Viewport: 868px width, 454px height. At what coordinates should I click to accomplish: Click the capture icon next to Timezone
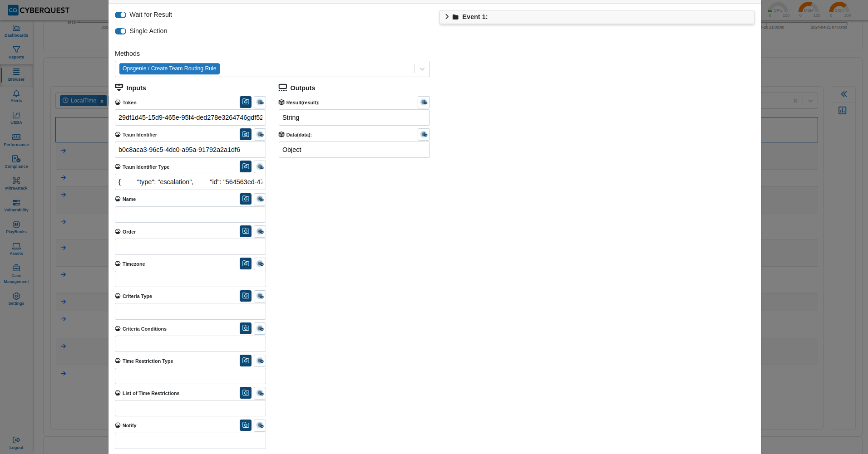tap(246, 264)
